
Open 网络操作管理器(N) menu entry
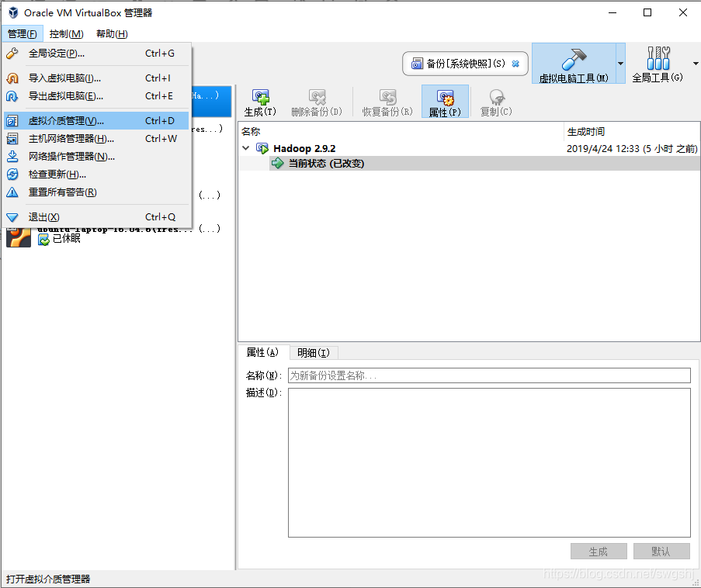point(96,157)
